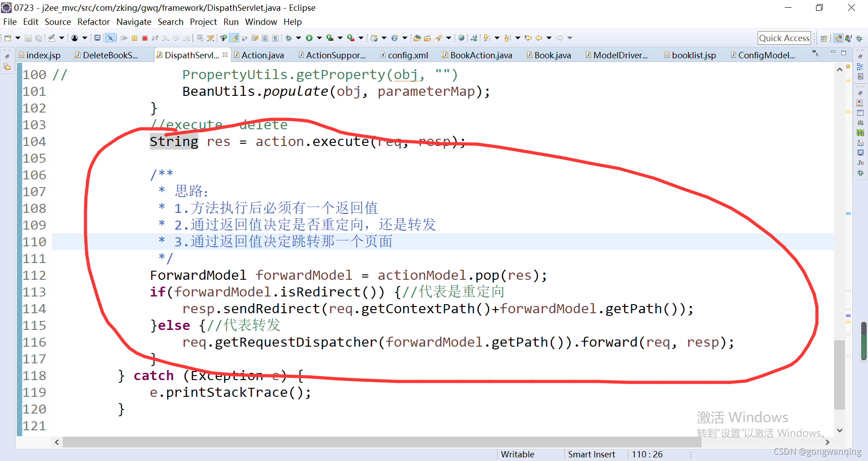Click the Disconnect debug icon

(x=155, y=38)
